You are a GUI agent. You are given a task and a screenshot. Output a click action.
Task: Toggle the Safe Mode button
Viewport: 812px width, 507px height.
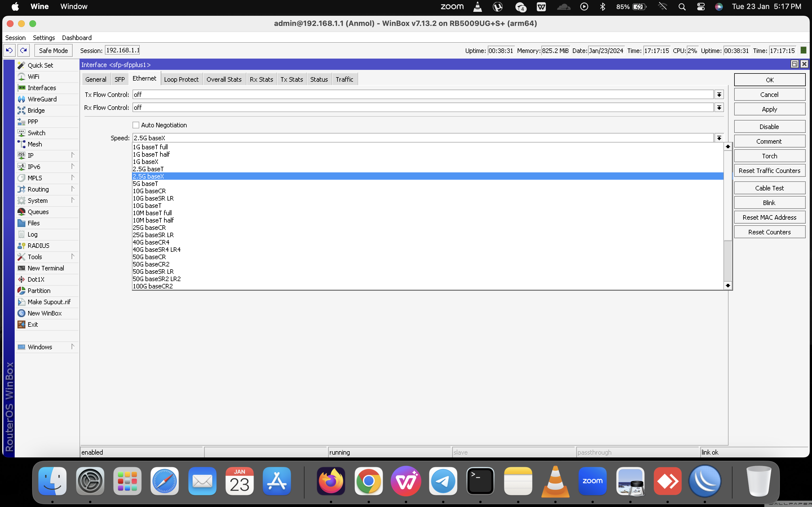(53, 50)
